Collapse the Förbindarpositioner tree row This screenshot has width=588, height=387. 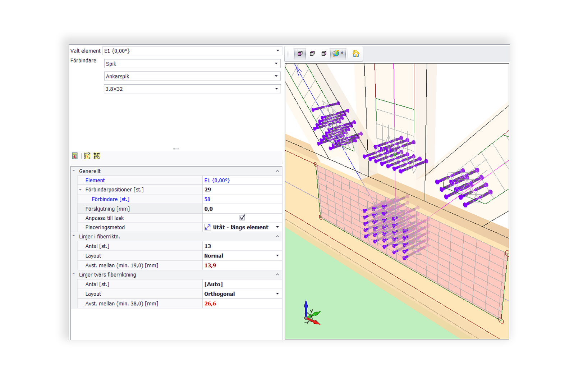(80, 190)
